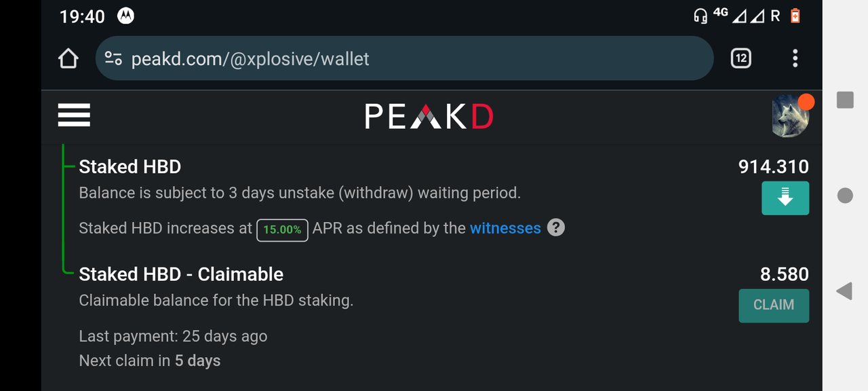Click the Staked HBD - Claimable heading
The width and height of the screenshot is (868, 391).
[x=181, y=274]
